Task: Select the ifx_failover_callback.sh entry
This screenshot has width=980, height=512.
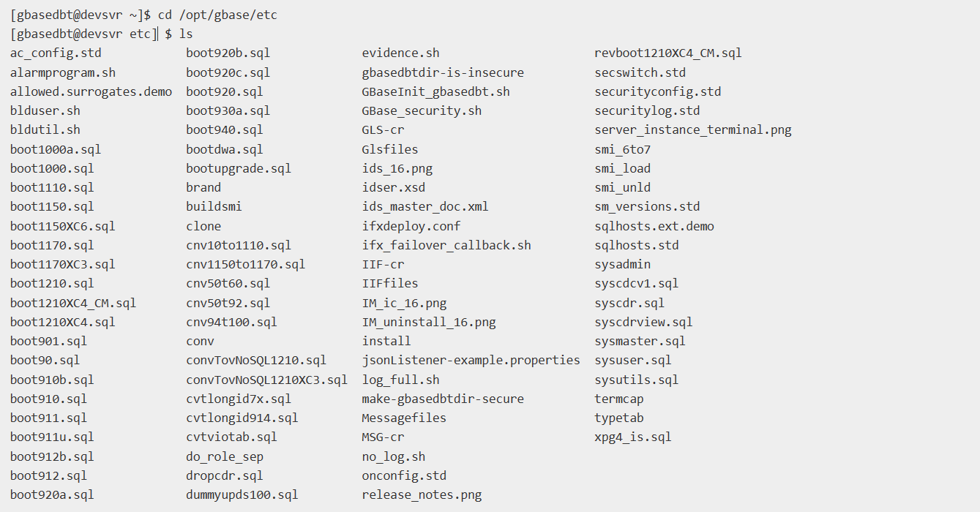Action: pos(446,245)
